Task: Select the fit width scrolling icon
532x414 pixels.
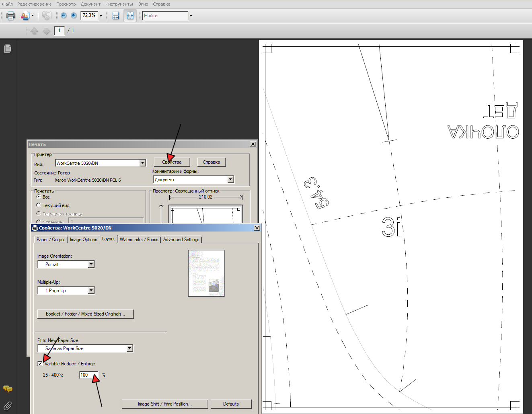Action: point(116,16)
